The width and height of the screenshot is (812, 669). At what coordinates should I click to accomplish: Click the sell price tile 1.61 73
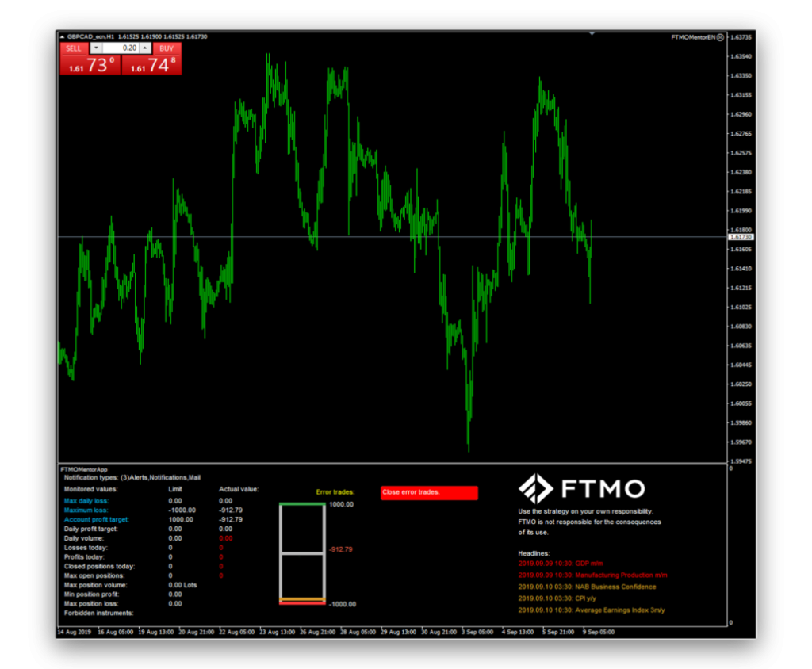[90, 66]
